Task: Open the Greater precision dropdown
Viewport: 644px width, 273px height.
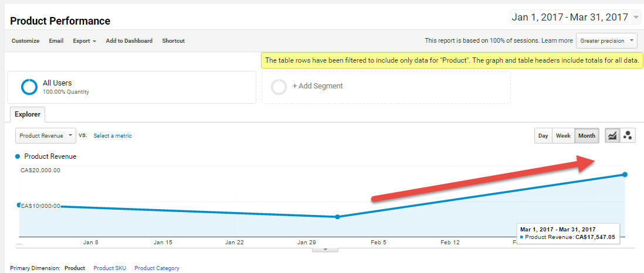Action: click(x=607, y=40)
